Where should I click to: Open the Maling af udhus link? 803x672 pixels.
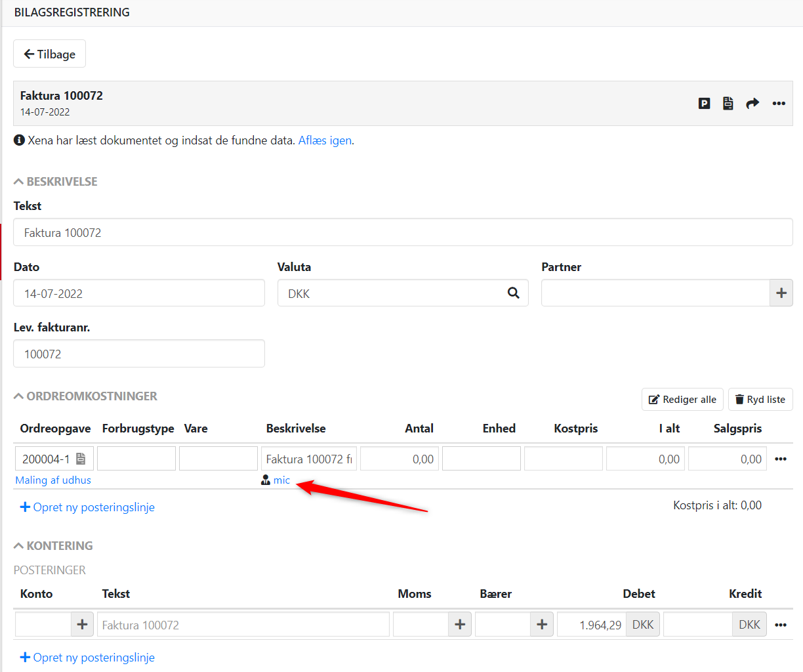coord(53,480)
